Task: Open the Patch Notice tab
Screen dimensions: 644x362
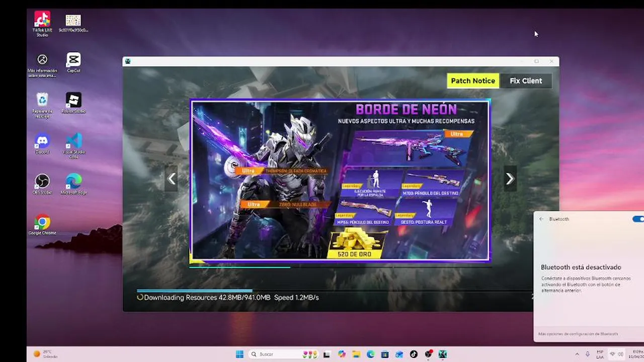Action: 473,81
